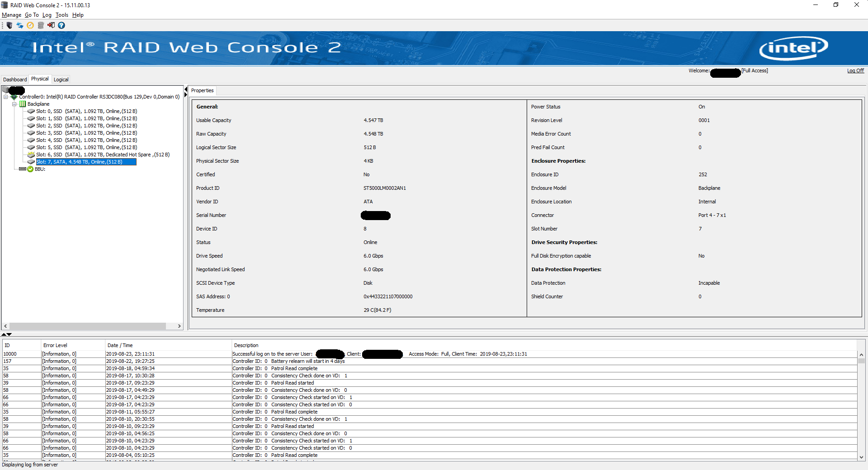Click Connector value Port 4 - 7 x1

[712, 215]
